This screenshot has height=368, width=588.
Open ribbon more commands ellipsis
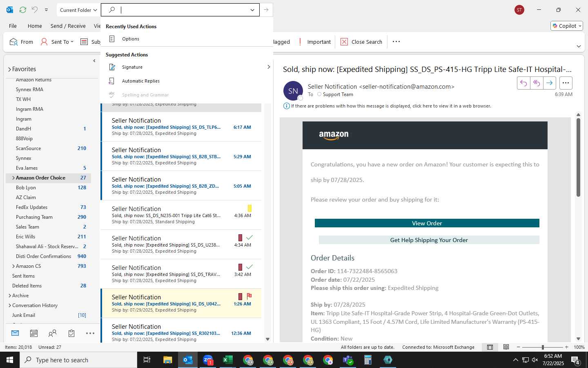(x=396, y=42)
